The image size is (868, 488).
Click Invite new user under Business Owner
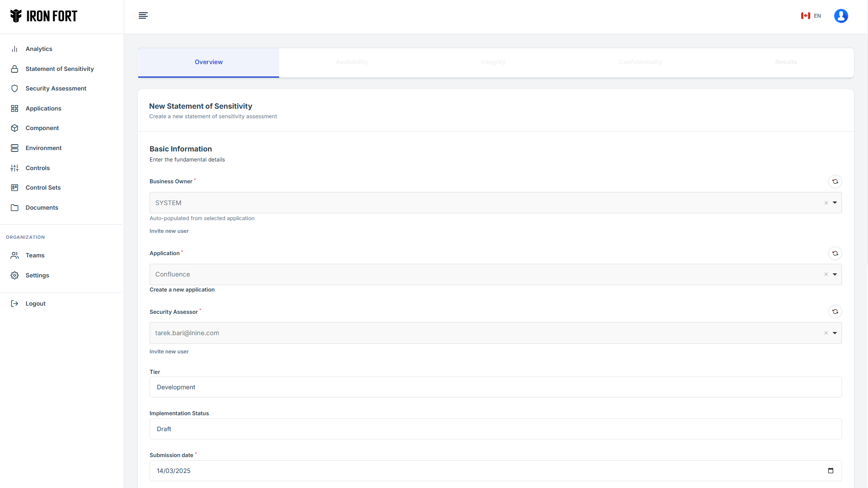(169, 231)
